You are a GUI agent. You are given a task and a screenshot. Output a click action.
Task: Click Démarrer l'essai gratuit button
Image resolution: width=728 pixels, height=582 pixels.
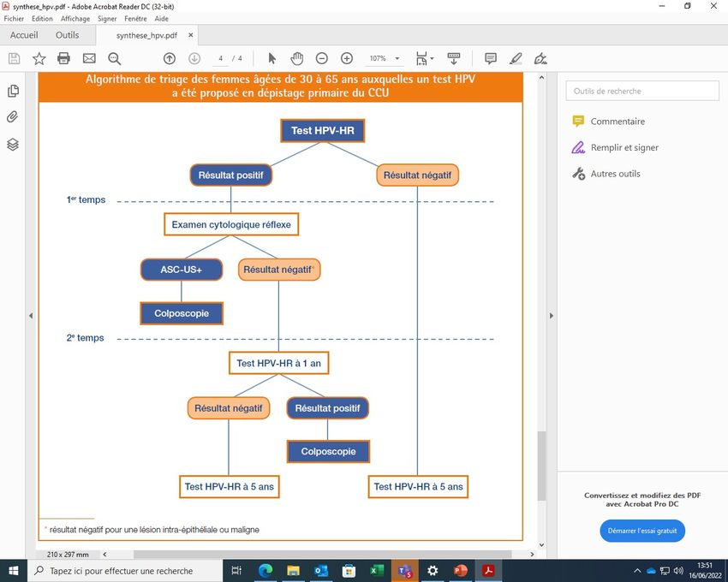pyautogui.click(x=642, y=531)
